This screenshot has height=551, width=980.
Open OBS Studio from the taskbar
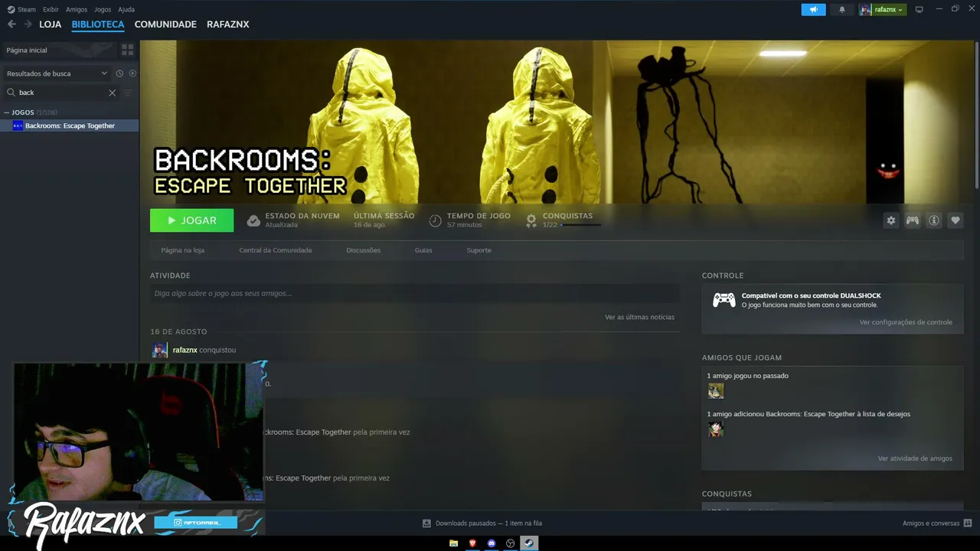point(511,543)
